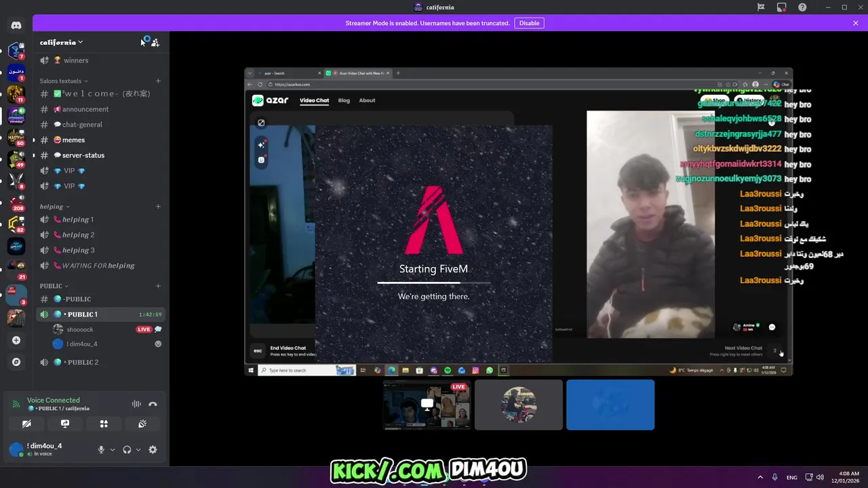Collapse the PUBLIC category
This screenshot has height=488, width=868.
pos(54,286)
